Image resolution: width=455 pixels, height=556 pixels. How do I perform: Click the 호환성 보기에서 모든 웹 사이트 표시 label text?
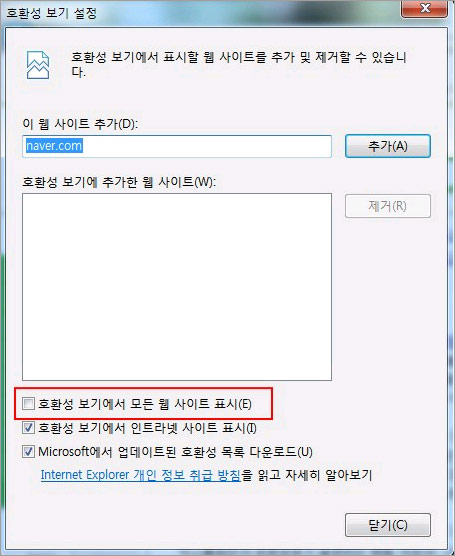coord(145,404)
